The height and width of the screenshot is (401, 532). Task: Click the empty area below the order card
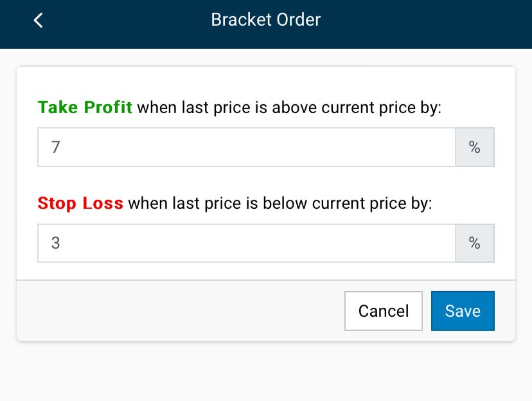tap(266, 371)
